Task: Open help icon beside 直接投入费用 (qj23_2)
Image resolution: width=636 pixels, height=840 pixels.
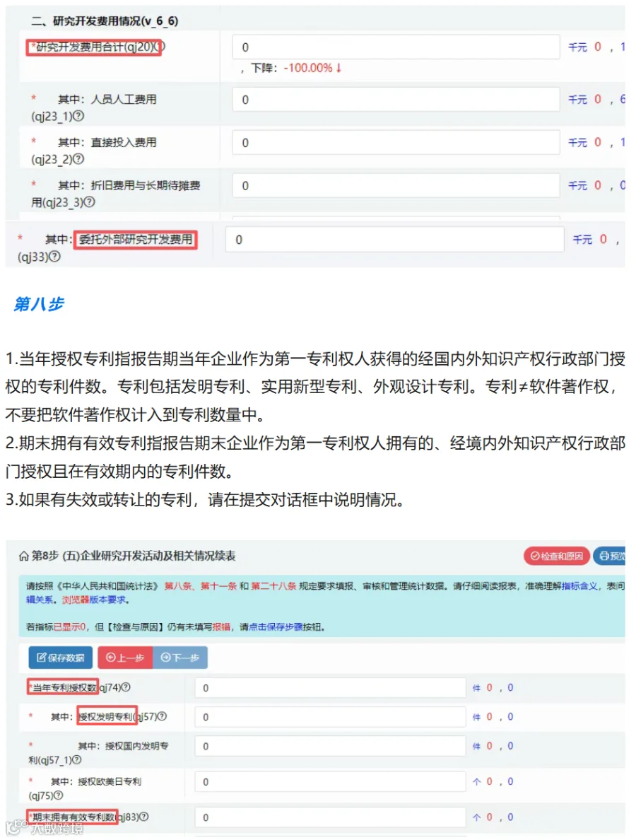Action: pos(78,159)
